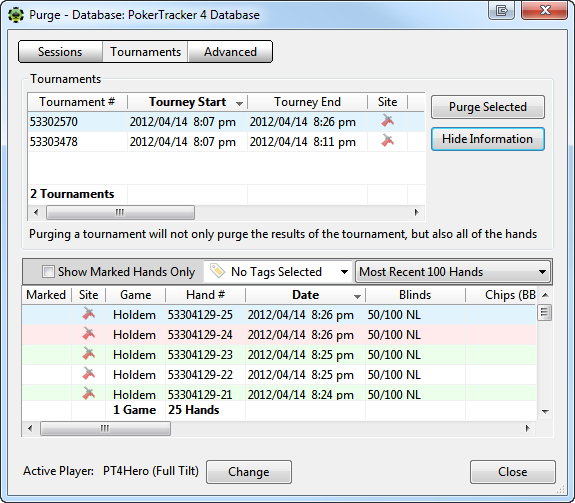Click Full Tilt site icon for tournament 53303478
The image size is (575, 503).
coord(388,141)
